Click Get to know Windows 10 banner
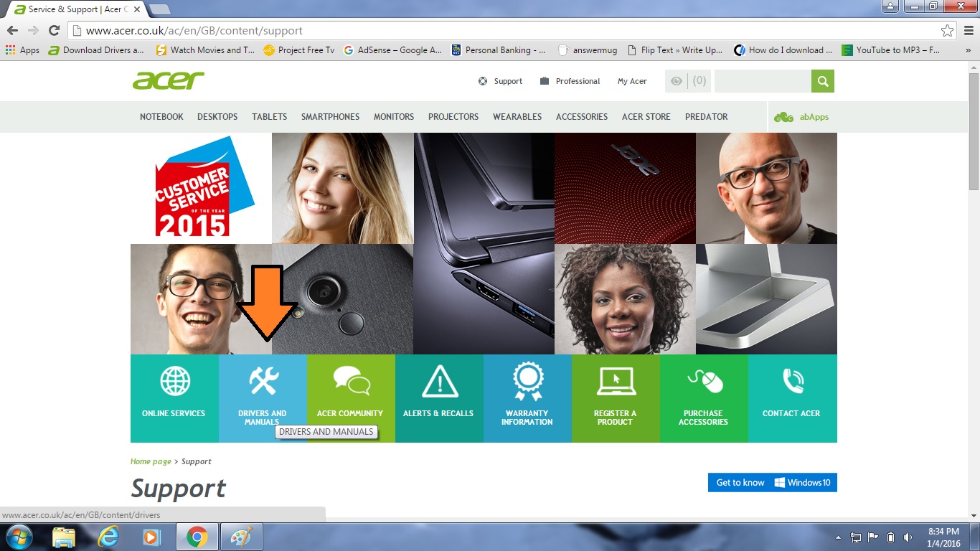This screenshot has height=551, width=980. 773,482
